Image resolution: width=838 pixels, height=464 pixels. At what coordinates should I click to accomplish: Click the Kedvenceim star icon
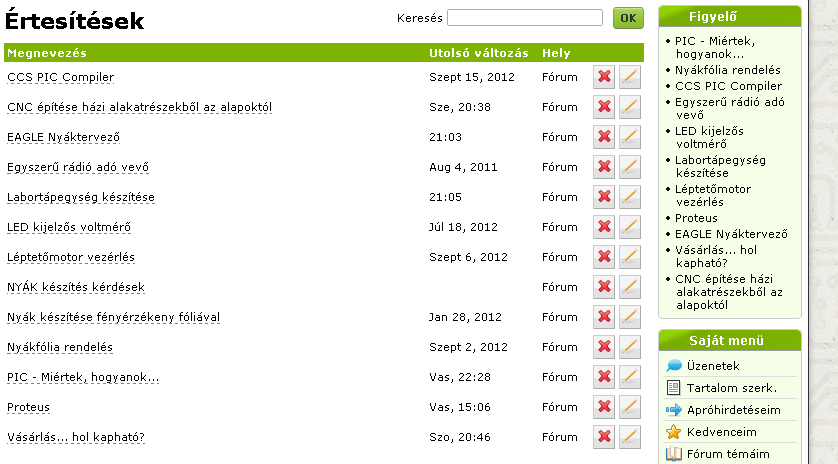[674, 432]
